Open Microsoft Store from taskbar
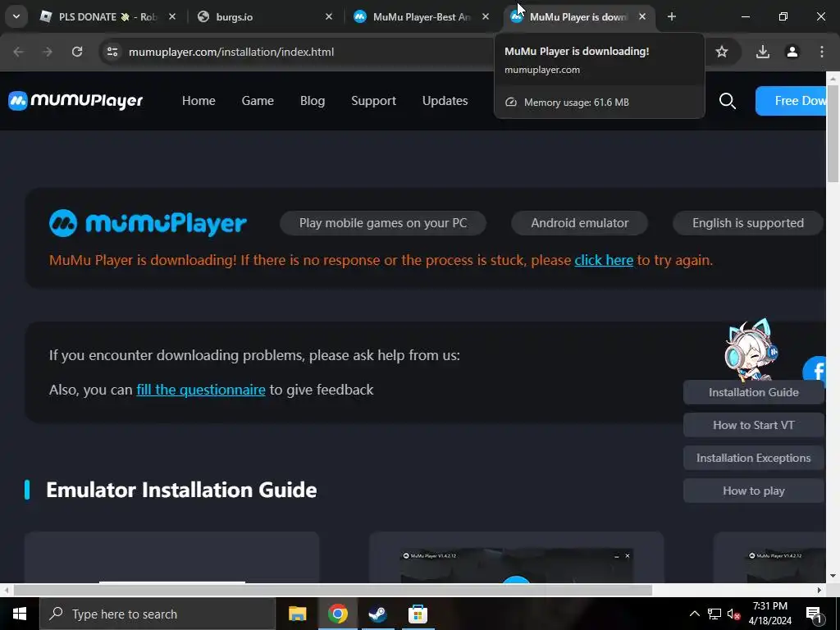 coord(418,614)
